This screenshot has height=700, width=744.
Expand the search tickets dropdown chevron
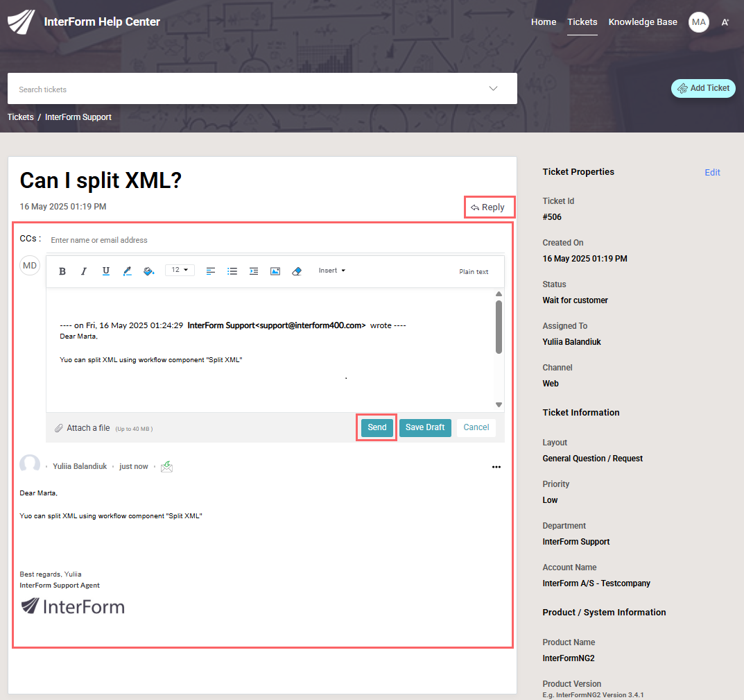(493, 88)
